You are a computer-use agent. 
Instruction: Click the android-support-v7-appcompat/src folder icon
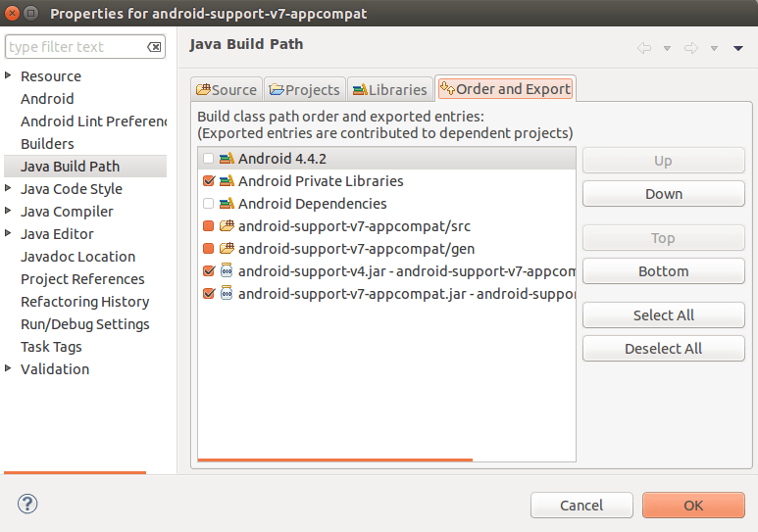click(227, 225)
